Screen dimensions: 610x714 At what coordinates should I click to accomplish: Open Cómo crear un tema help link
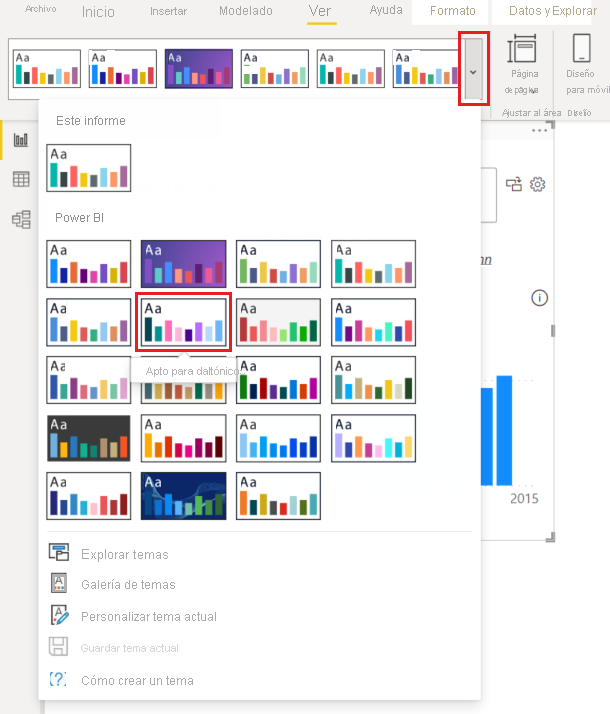137,680
